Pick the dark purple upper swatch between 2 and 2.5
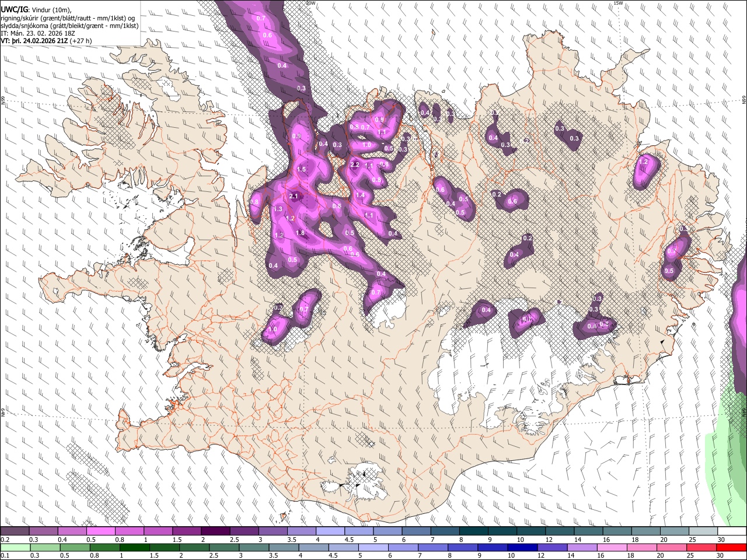747x560 pixels. (x=216, y=531)
